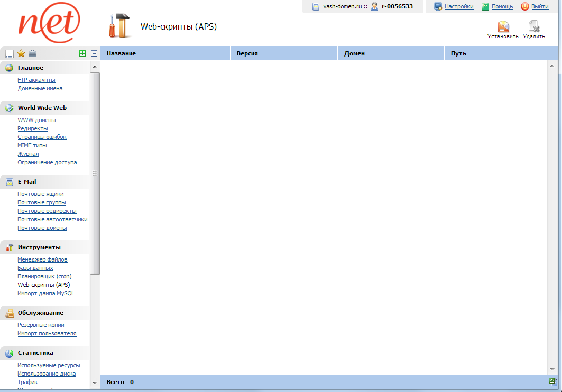Collapse the Инструменты section header
This screenshot has height=392, width=562.
[x=39, y=247]
